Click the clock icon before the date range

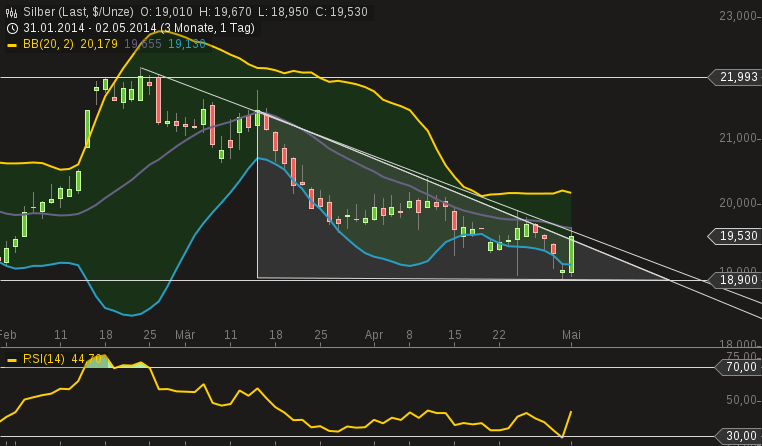pos(12,28)
